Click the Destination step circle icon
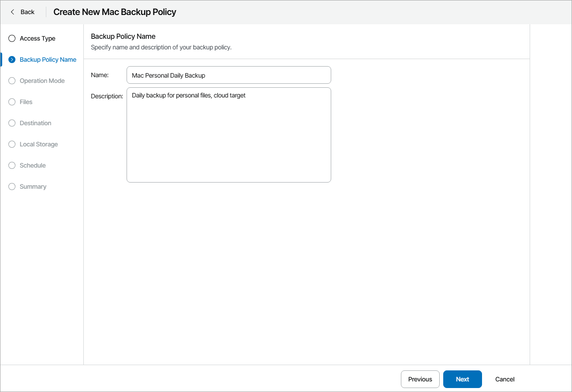Screen dimensions: 572x392 click(x=11, y=123)
